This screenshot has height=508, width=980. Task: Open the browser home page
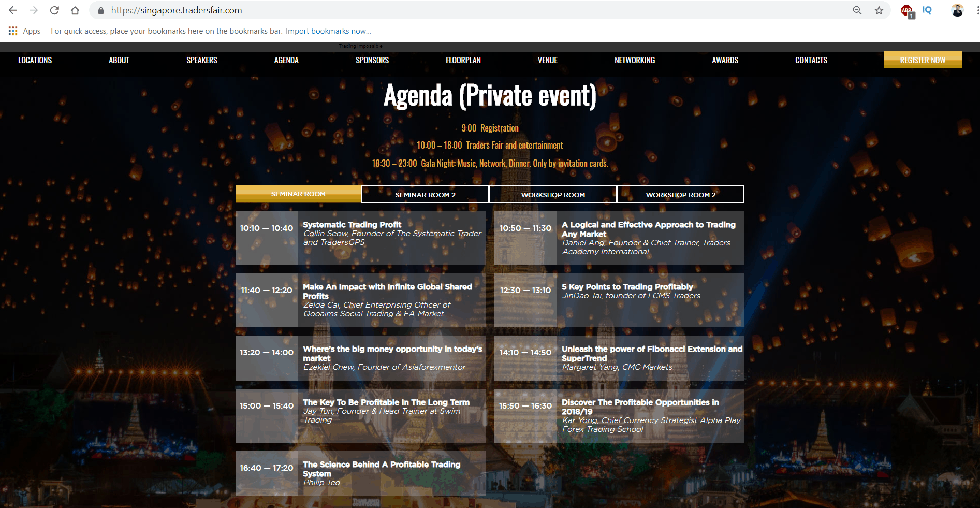click(x=75, y=10)
